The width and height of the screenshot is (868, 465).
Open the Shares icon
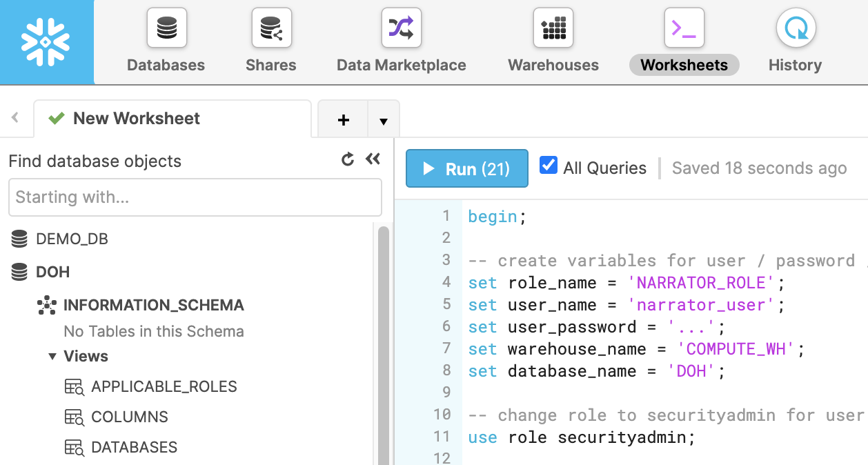pos(271,28)
